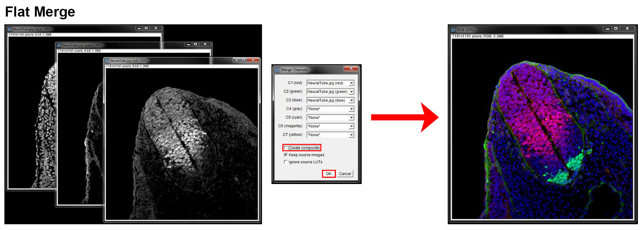This screenshot has height=230, width=644.
Task: Click the NeuralTube.jpg (green) window icon
Action: [59, 45]
